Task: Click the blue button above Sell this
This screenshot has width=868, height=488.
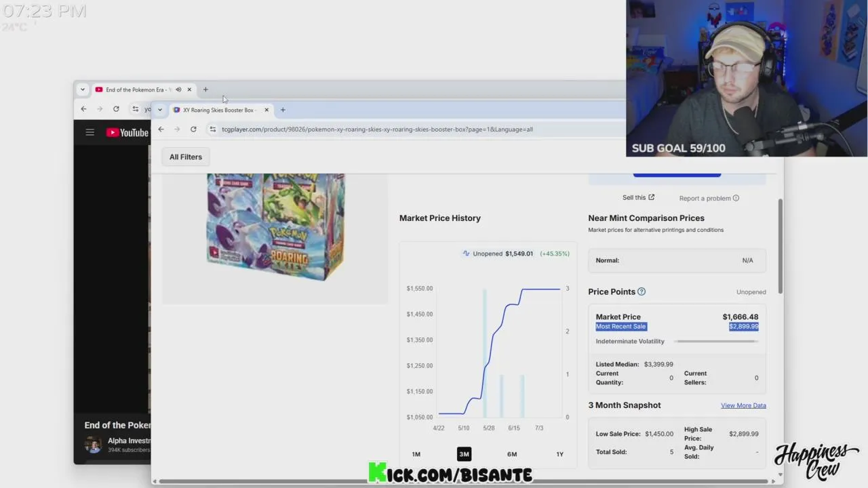Action: (x=677, y=174)
